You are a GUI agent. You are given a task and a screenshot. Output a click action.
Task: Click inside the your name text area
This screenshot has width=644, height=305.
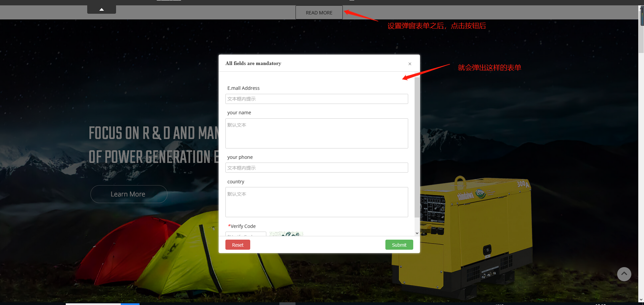316,133
